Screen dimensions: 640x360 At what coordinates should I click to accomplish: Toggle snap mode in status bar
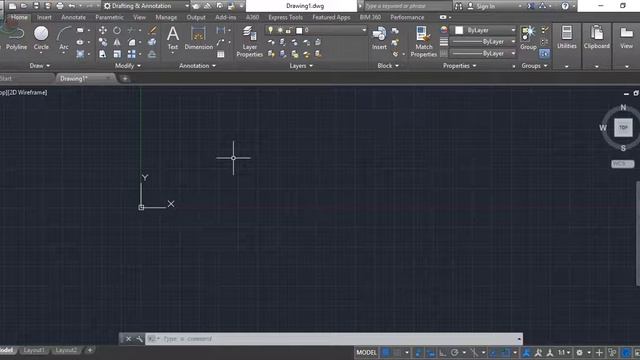pyautogui.click(x=397, y=352)
